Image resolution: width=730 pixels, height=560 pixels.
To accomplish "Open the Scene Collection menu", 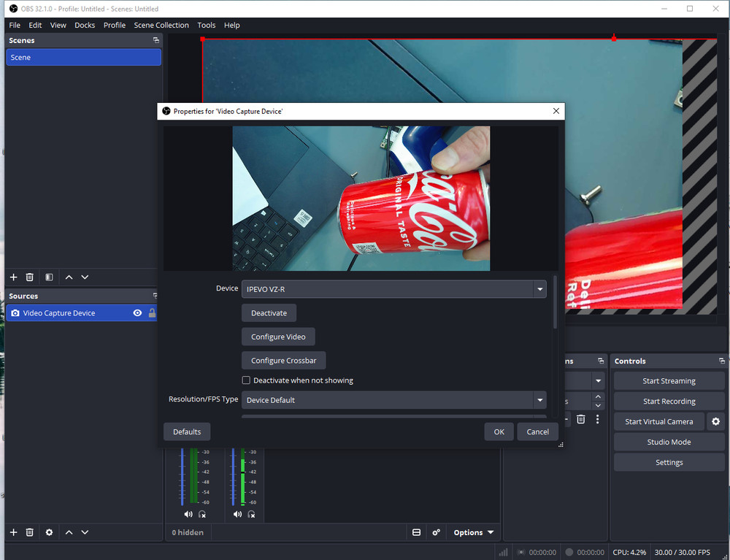I will [x=161, y=25].
